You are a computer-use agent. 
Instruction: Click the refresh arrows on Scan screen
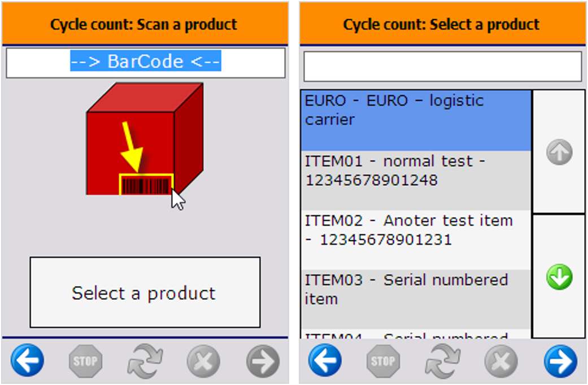point(145,361)
